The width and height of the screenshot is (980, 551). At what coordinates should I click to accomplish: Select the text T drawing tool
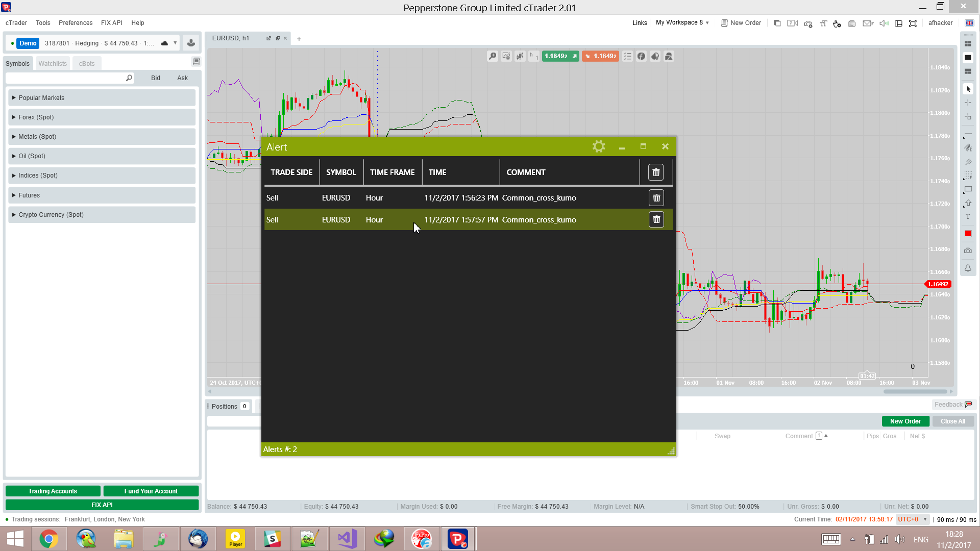968,216
